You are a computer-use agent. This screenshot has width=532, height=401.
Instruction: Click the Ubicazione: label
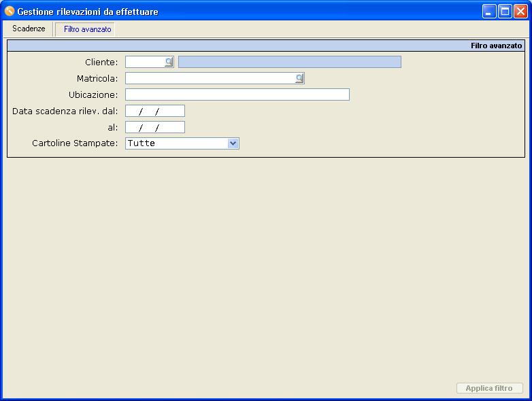click(x=93, y=95)
